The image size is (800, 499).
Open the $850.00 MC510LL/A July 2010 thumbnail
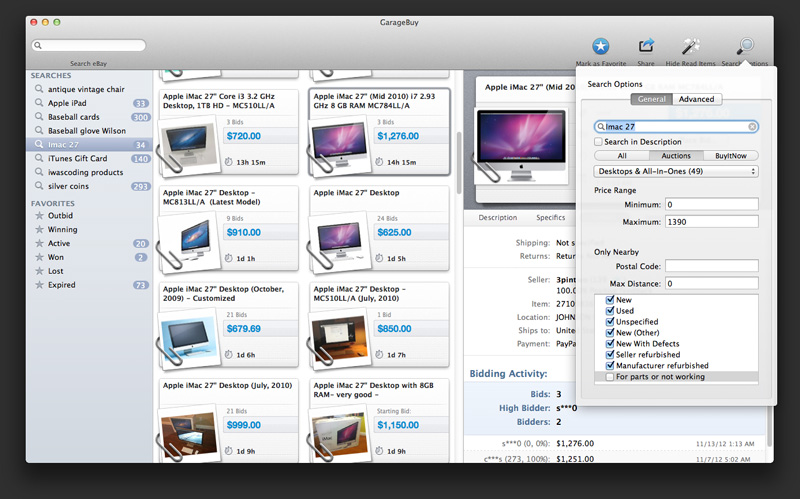339,337
